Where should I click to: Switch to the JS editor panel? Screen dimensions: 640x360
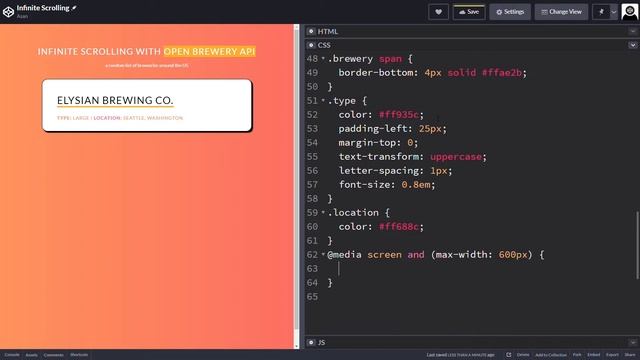pyautogui.click(x=322, y=342)
